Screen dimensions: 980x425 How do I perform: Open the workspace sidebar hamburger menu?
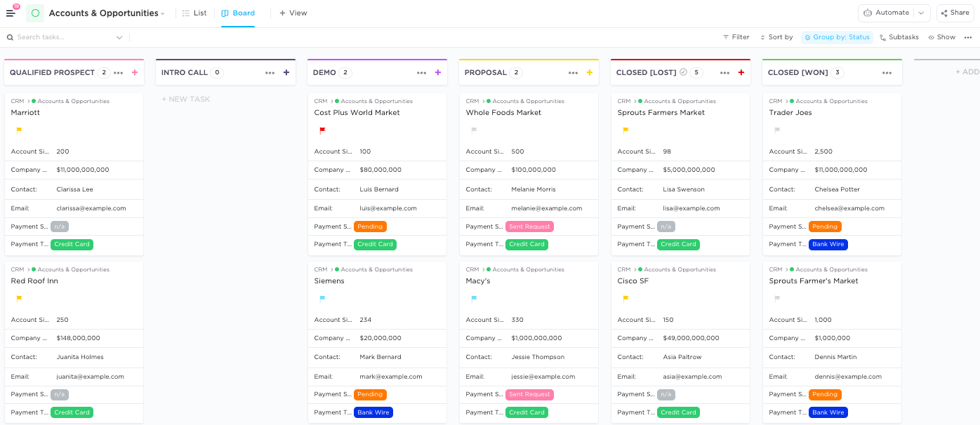[x=11, y=12]
